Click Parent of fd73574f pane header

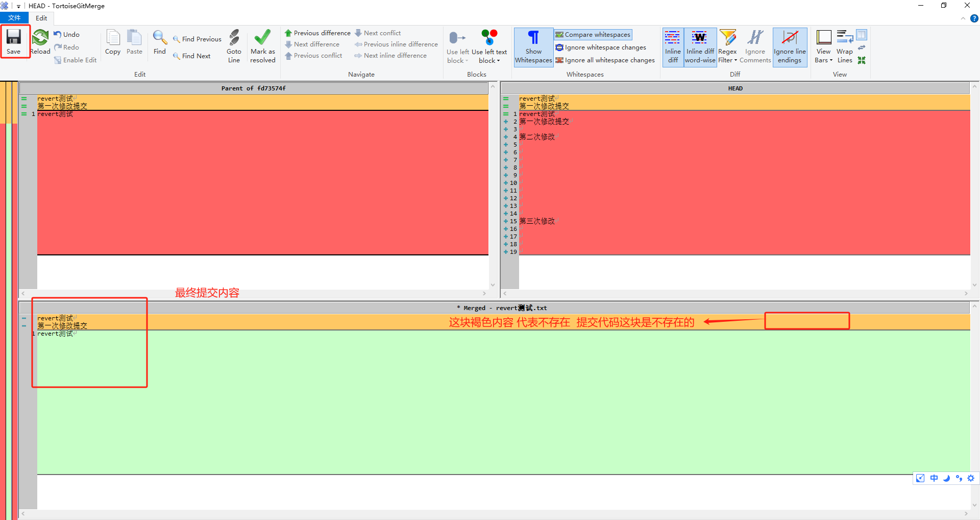pos(254,88)
